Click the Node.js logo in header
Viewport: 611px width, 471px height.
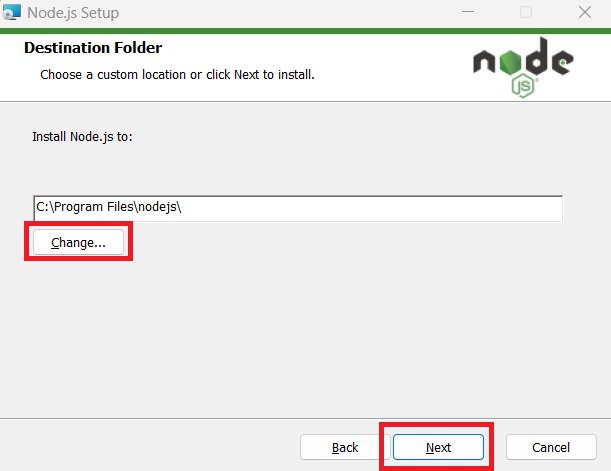[x=523, y=67]
